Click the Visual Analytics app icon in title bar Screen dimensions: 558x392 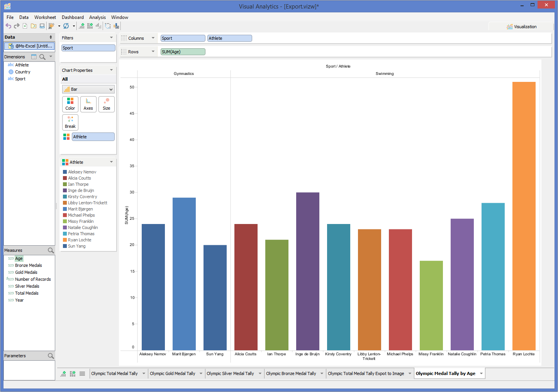tap(7, 6)
